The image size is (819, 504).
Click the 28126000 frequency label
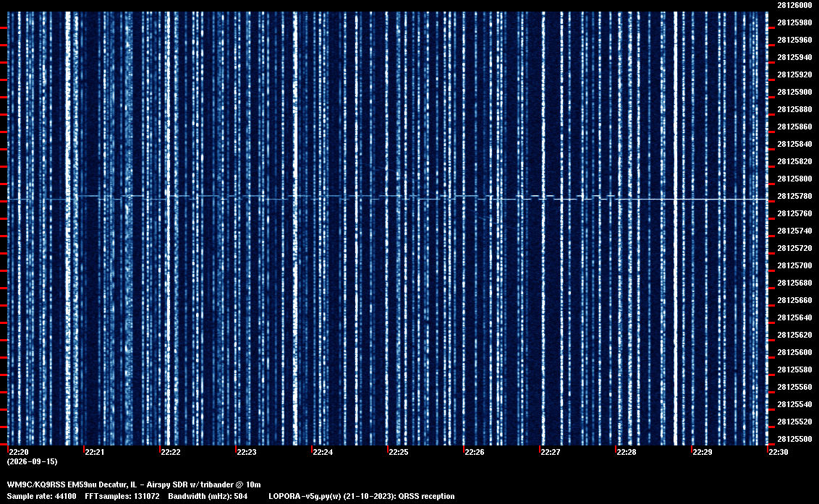(794, 5)
